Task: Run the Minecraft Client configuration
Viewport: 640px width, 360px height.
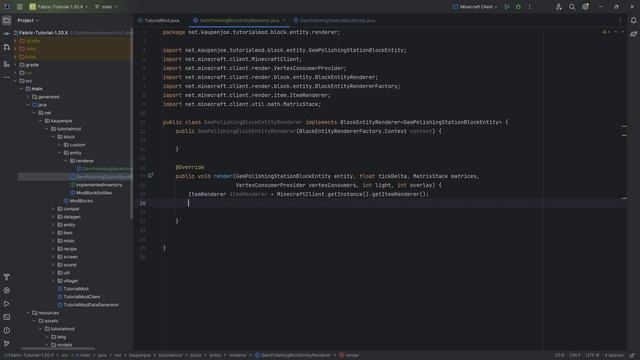Action: click(507, 7)
